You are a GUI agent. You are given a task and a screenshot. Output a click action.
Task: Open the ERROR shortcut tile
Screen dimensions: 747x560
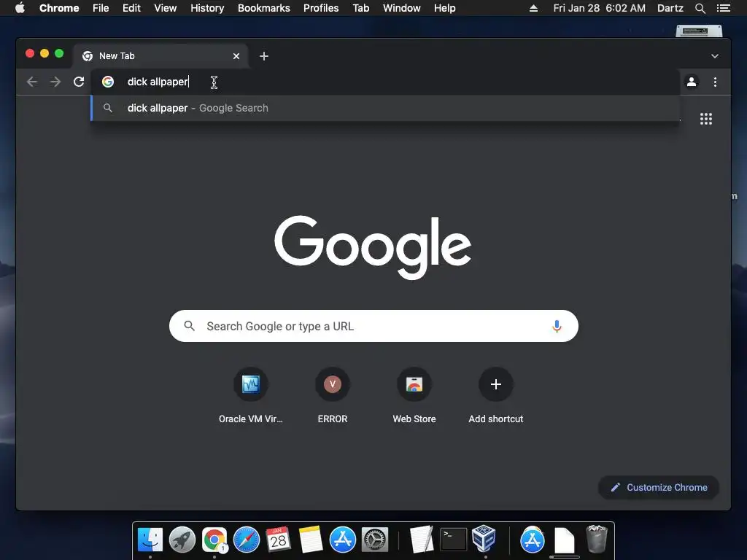333,395
